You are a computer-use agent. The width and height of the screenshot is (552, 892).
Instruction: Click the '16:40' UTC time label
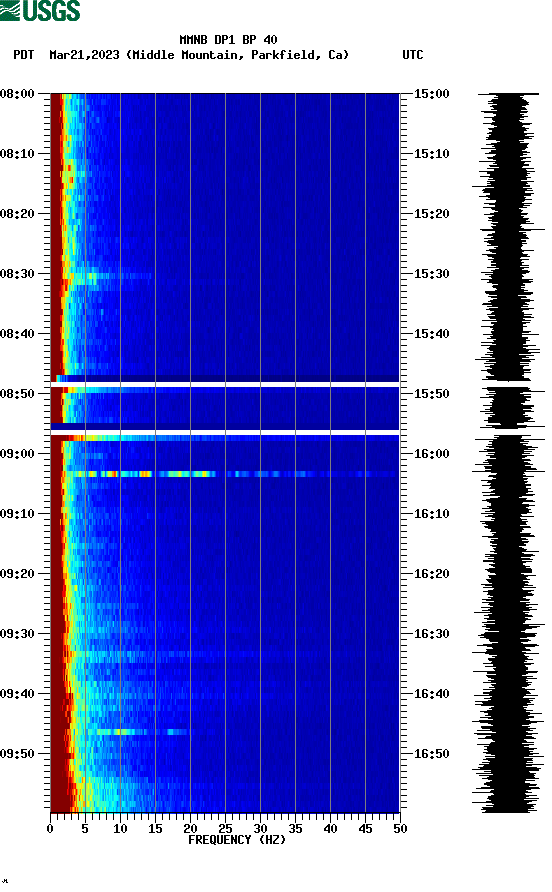pyautogui.click(x=431, y=693)
